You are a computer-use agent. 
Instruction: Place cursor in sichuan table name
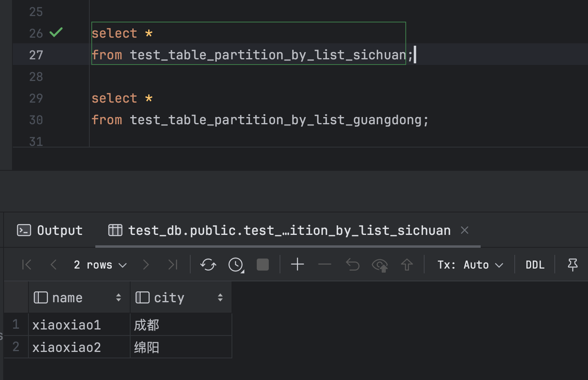coord(268,55)
